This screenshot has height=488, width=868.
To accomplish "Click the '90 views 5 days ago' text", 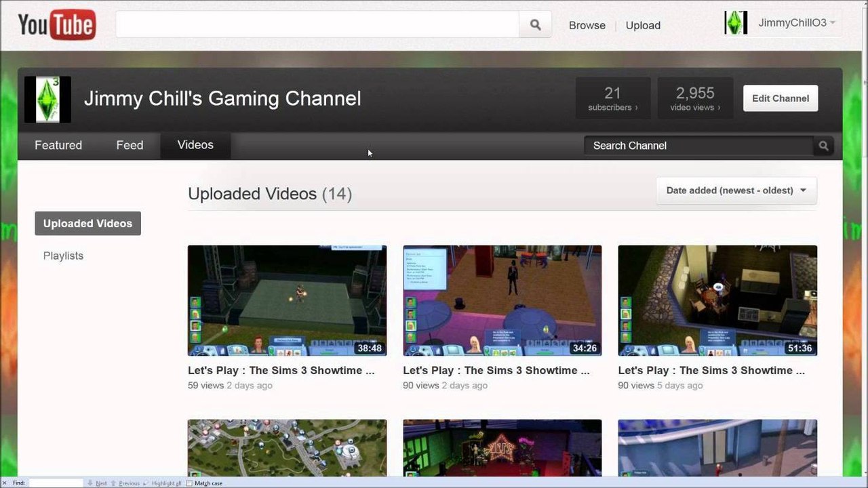I will [x=660, y=386].
